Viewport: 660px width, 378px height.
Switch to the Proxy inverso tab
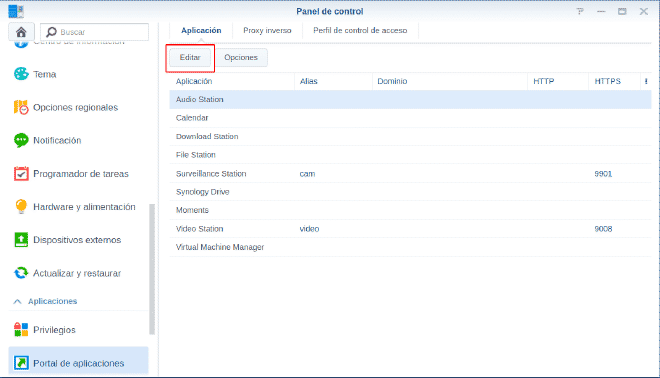267,30
